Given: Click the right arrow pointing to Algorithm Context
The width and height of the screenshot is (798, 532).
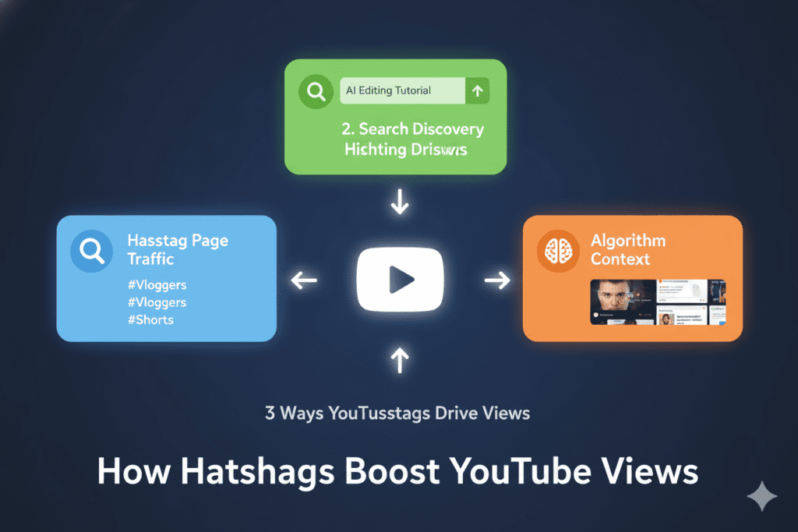Looking at the screenshot, I should point(496,280).
